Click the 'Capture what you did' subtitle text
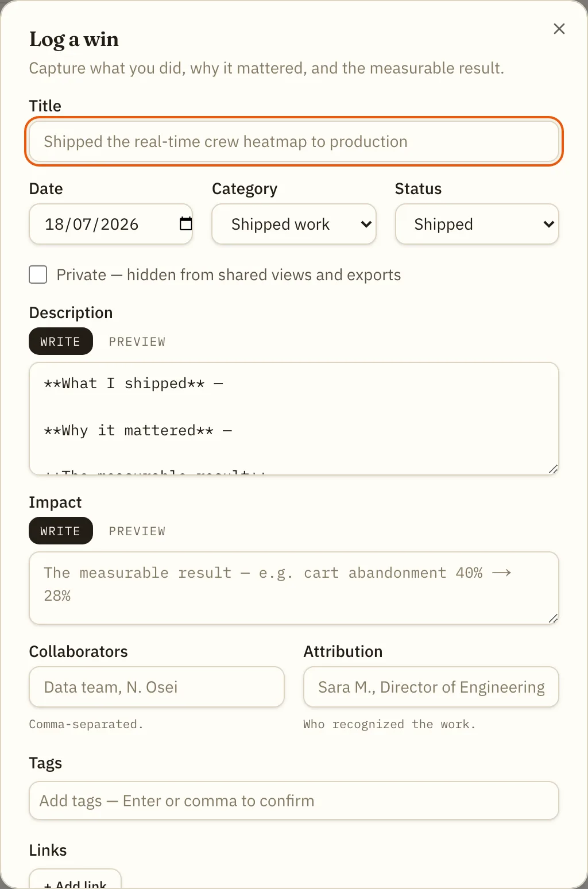Viewport: 588px width, 889px height. [266, 68]
